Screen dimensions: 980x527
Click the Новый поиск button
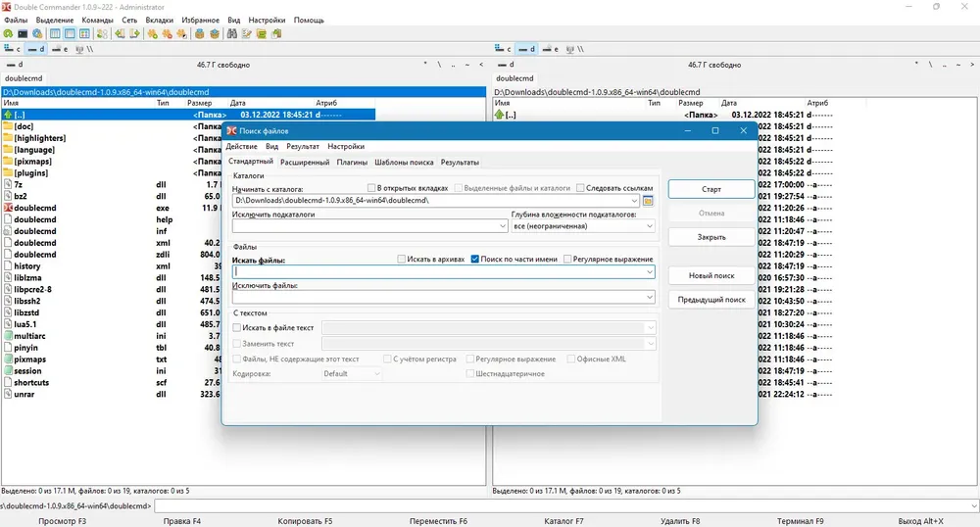711,275
